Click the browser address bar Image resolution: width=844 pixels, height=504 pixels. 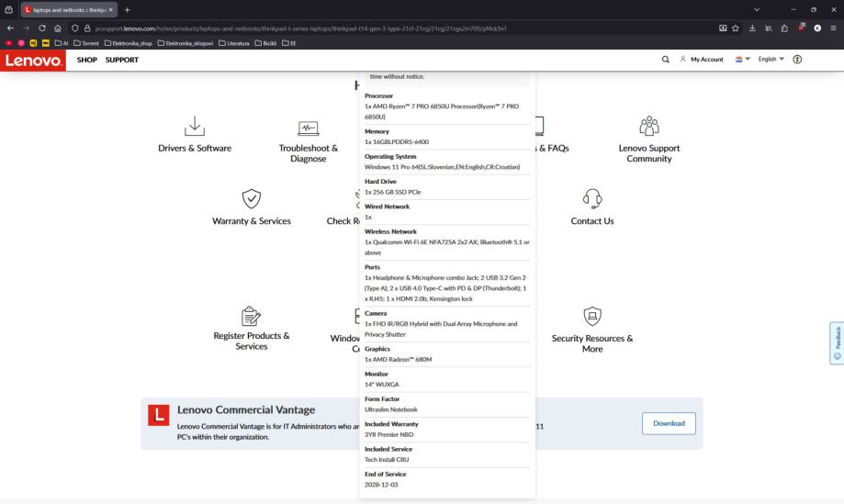point(367,28)
